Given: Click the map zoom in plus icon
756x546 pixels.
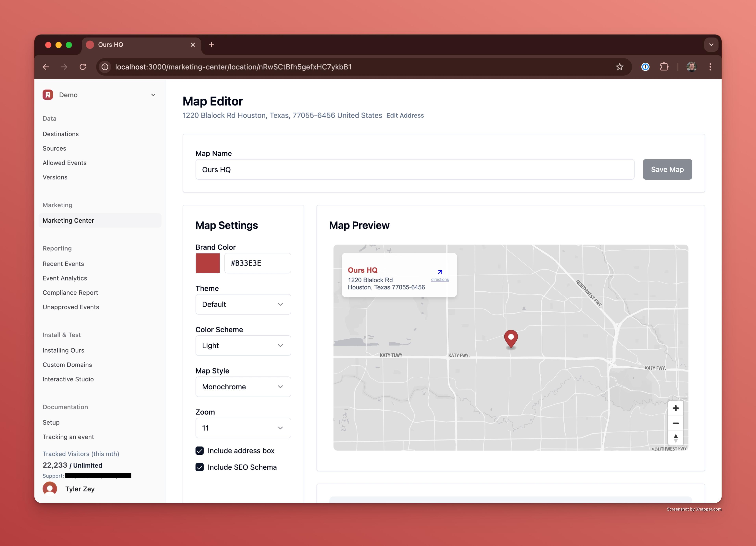Looking at the screenshot, I should tap(675, 408).
